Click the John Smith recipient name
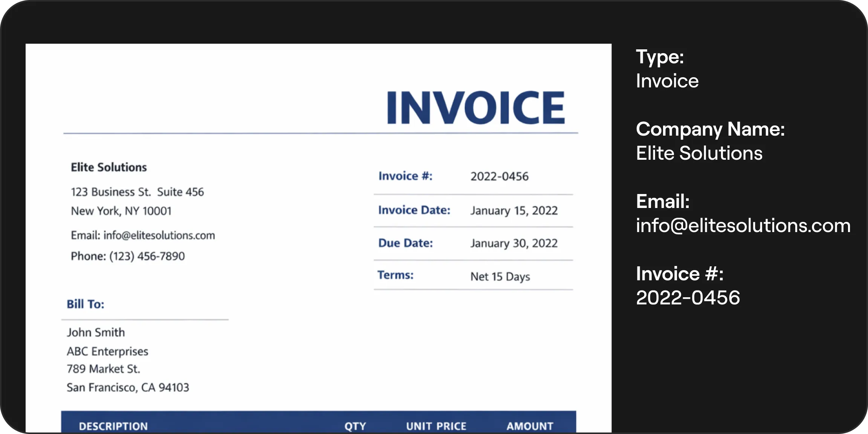Image resolution: width=868 pixels, height=434 pixels. [96, 332]
